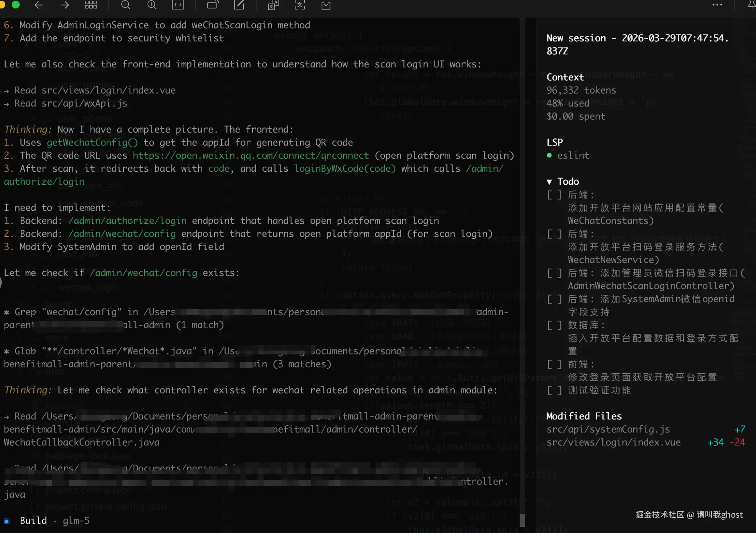Click the green eslint status dot
The height and width of the screenshot is (533, 756).
coord(549,156)
